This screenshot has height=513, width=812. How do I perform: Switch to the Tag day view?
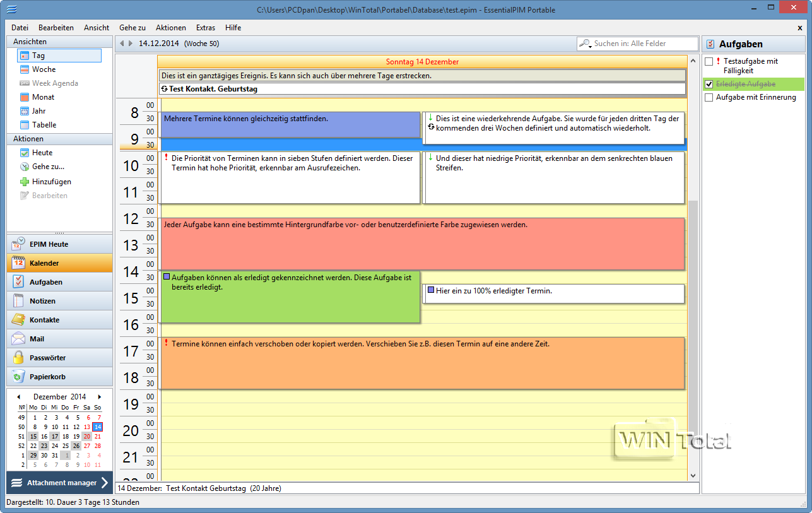(59, 56)
